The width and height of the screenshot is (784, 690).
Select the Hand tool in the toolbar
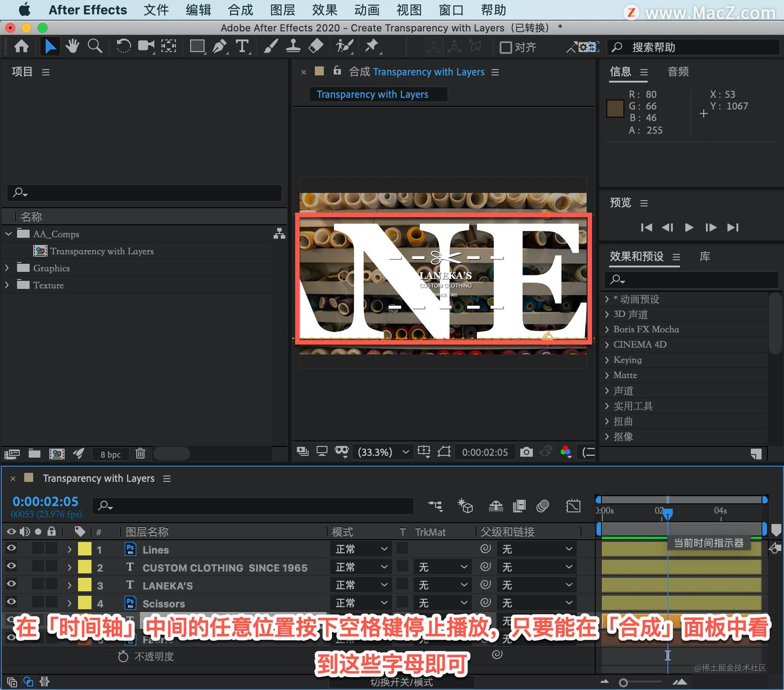[72, 46]
